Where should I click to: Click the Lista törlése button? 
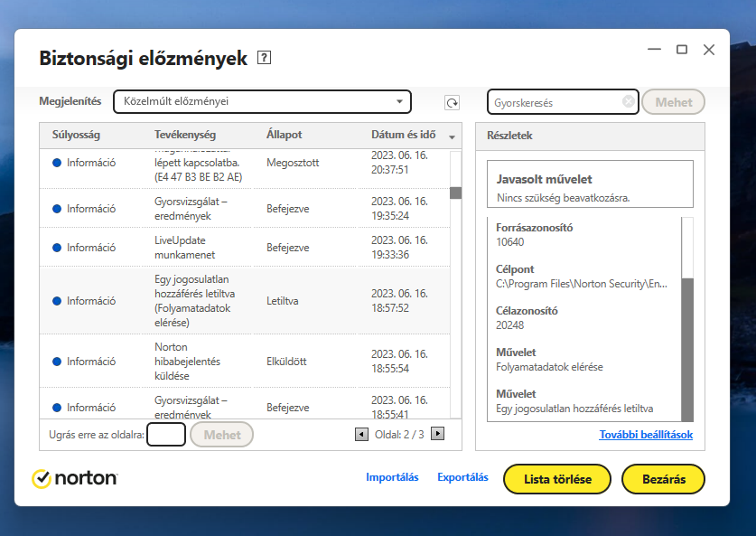click(557, 479)
